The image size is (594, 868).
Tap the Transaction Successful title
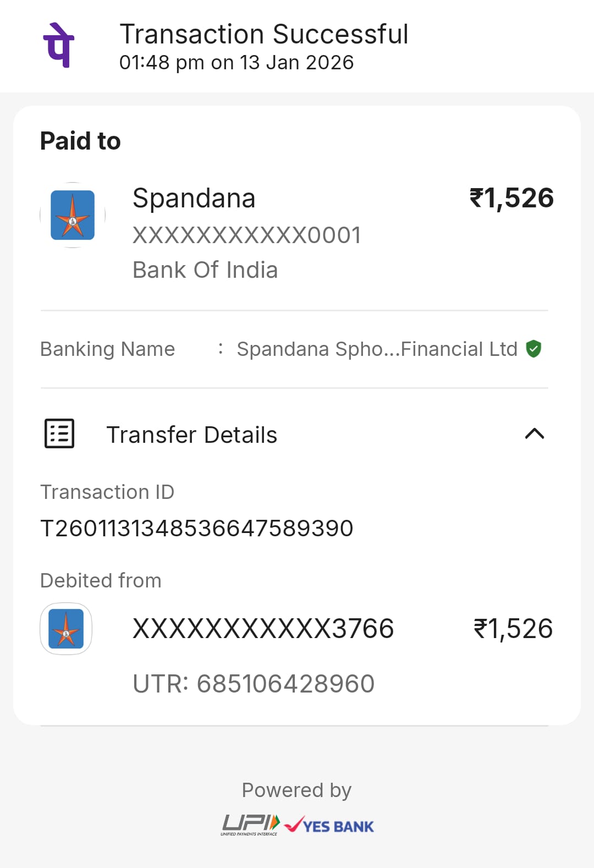click(x=264, y=34)
